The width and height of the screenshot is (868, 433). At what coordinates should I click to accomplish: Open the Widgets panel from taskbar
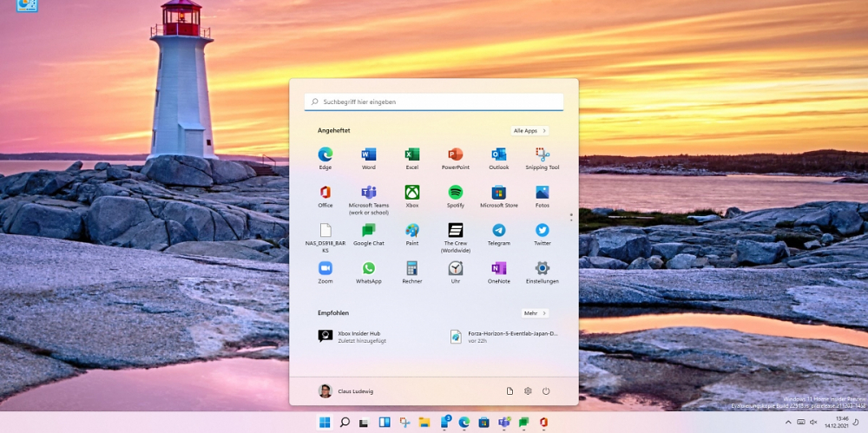coord(385,423)
